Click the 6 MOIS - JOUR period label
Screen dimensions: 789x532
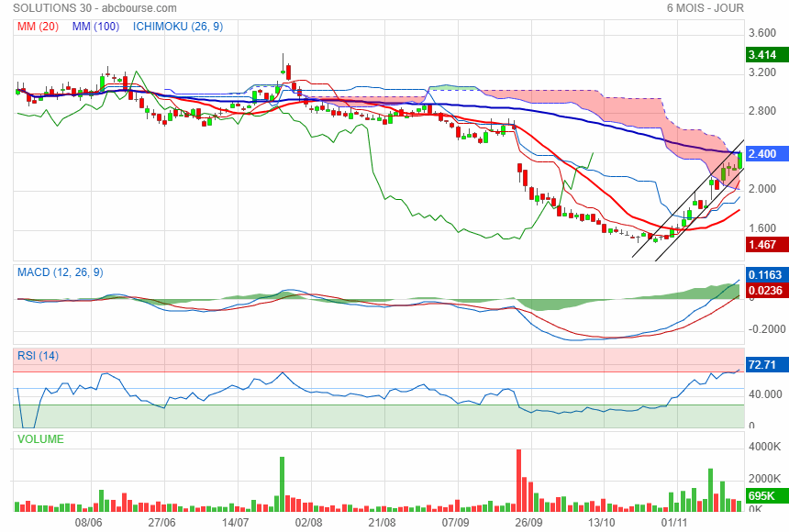(705, 8)
